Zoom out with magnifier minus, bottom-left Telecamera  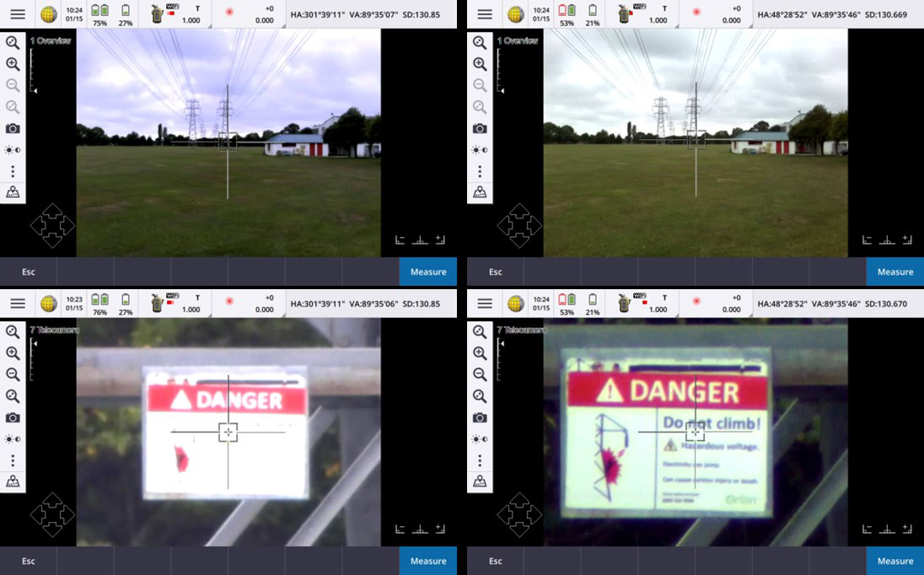pos(13,374)
